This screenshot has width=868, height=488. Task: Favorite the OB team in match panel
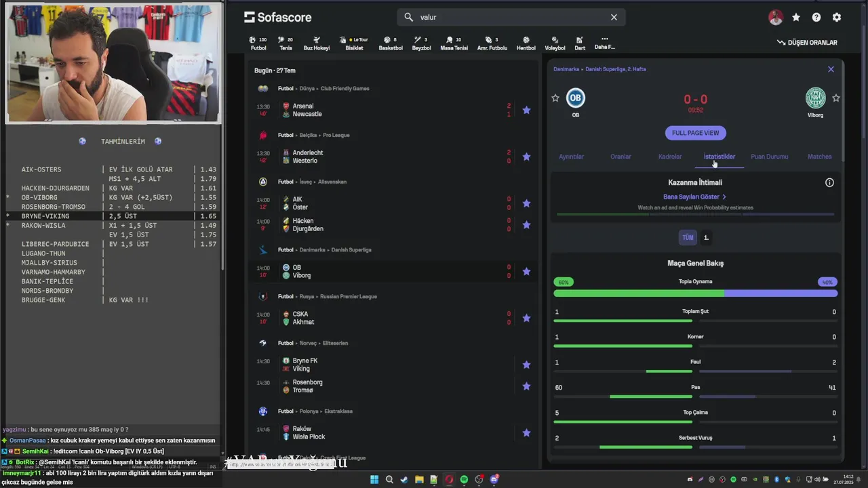pos(555,98)
